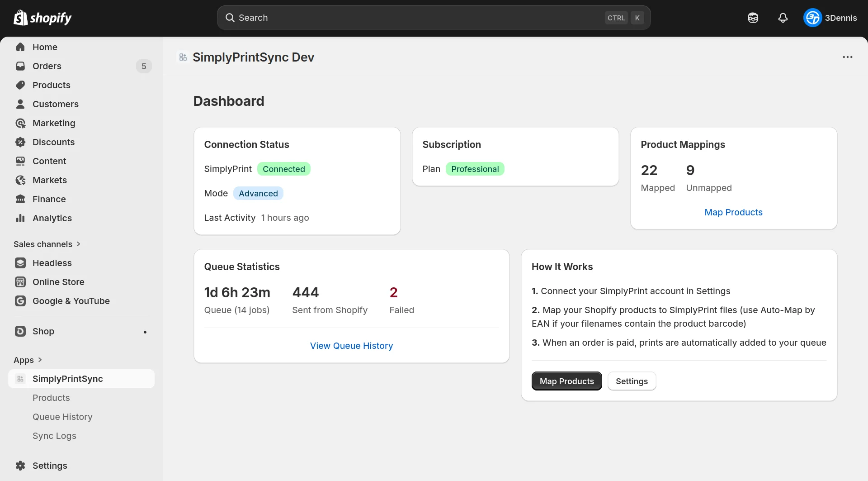The image size is (868, 481).
Task: Select the Orders icon in sidebar
Action: 20,66
